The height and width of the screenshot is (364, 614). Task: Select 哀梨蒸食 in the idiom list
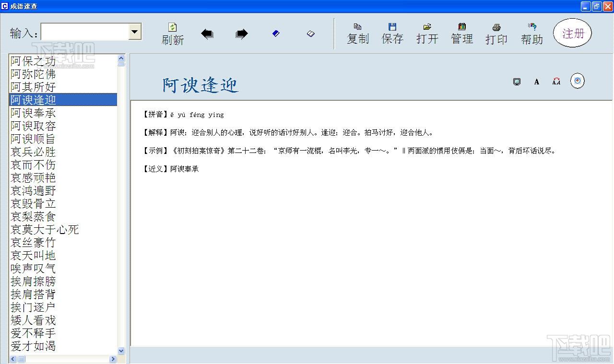coord(63,216)
